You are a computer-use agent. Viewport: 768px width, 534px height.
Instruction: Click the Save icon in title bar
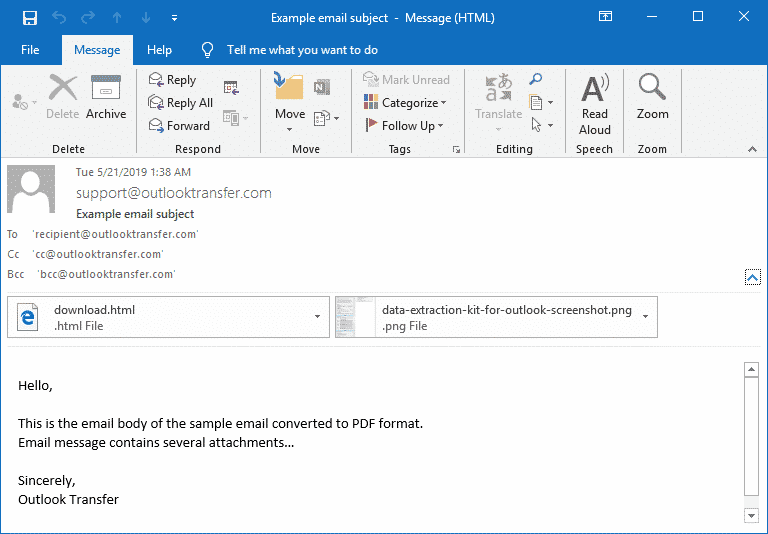[x=30, y=18]
